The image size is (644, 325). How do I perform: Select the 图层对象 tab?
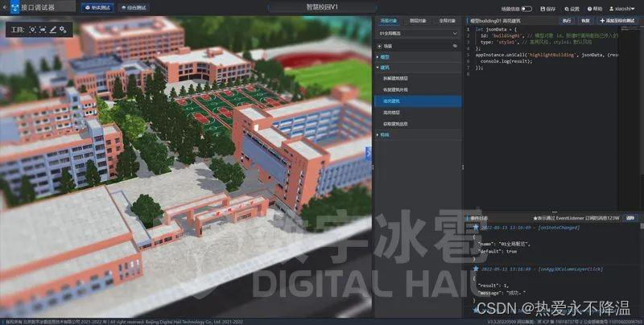click(x=418, y=21)
